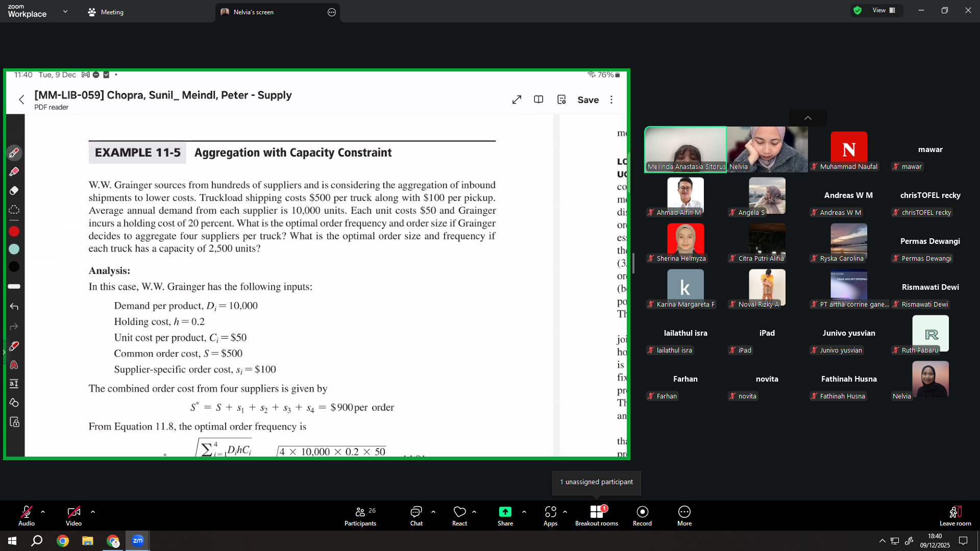This screenshot has height=551, width=980.
Task: Select Karina Margareta F participant tile
Action: coord(685,288)
